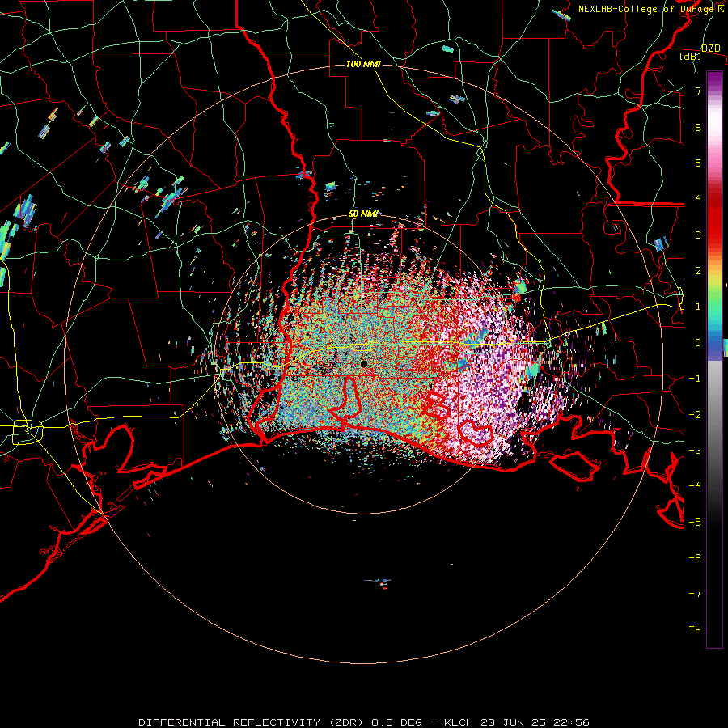Screen dimensions: 728x728
Task: Click the 3 tick on color scale
Action: click(698, 235)
